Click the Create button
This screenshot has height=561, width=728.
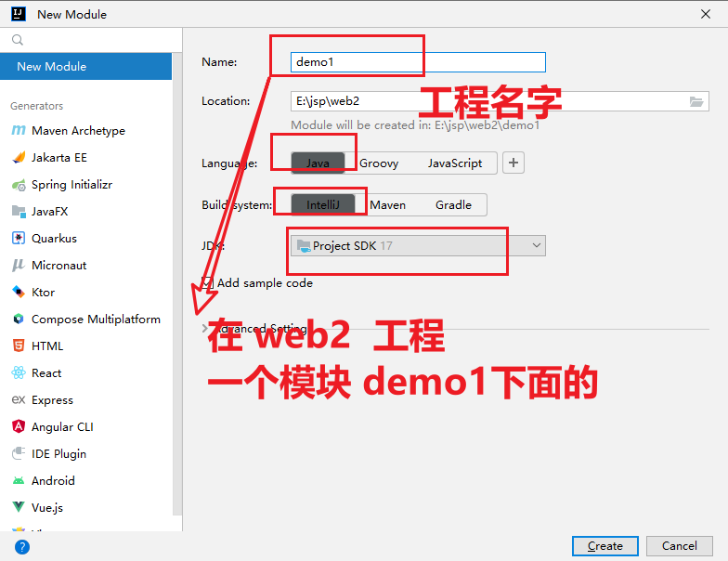point(605,546)
